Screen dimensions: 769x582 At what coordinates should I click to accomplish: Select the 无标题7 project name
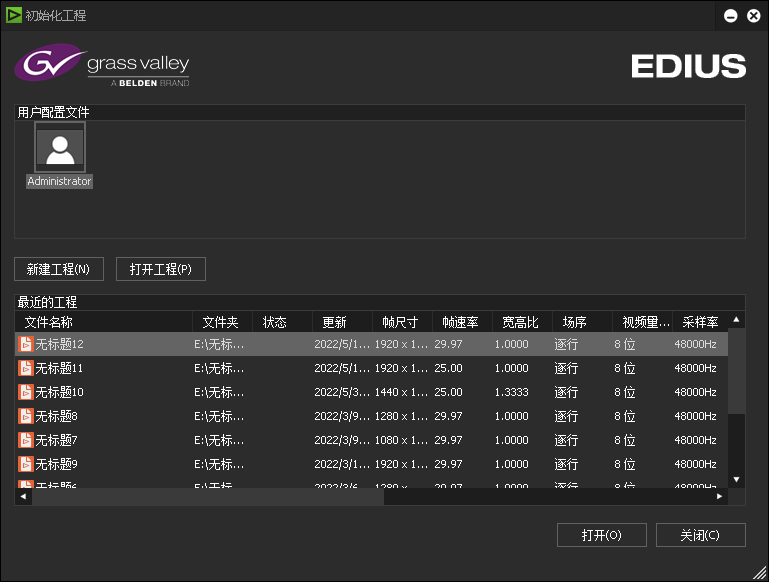[x=56, y=440]
